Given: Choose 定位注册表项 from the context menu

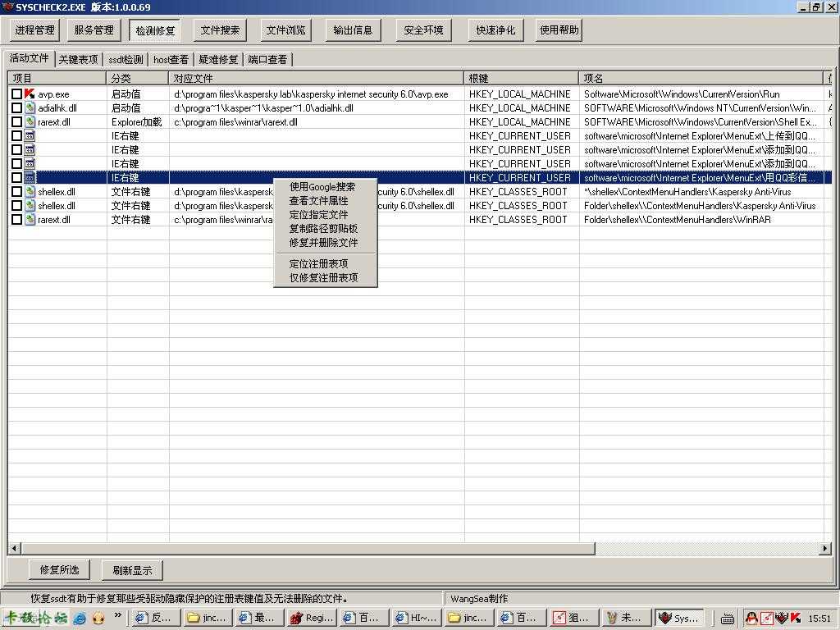Looking at the screenshot, I should (325, 263).
